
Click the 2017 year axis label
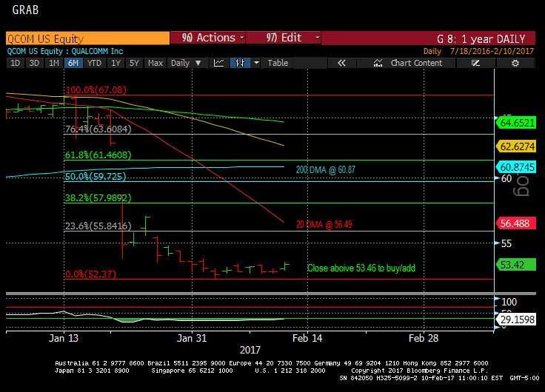tap(250, 350)
